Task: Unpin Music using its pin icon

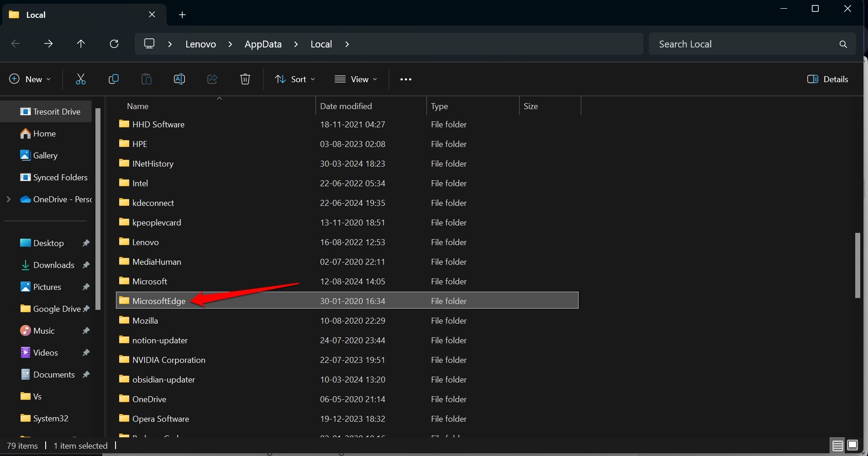Action: pyautogui.click(x=86, y=330)
